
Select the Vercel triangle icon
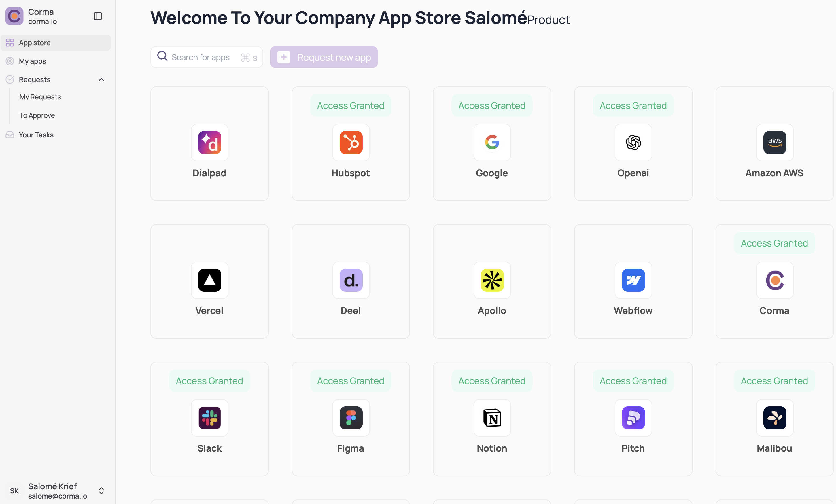pyautogui.click(x=209, y=280)
